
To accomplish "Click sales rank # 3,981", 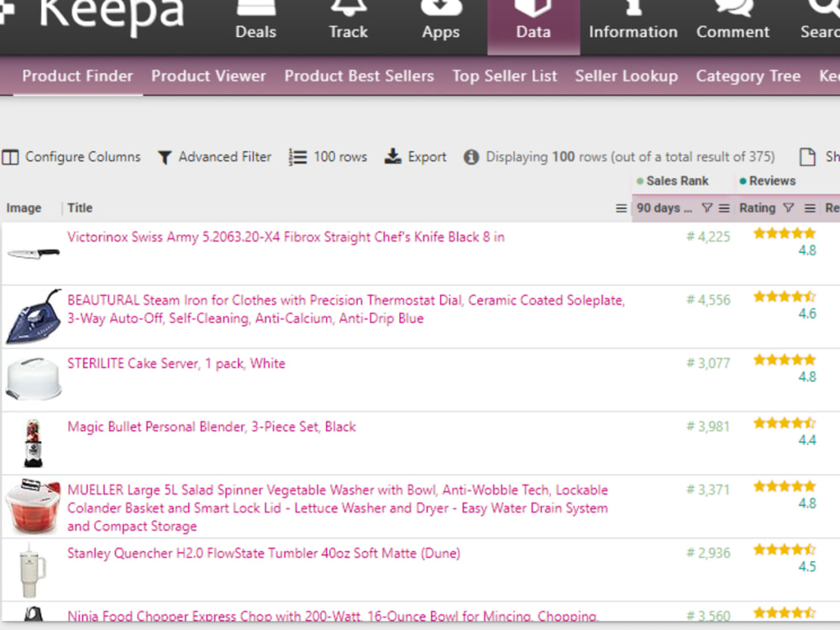I will click(x=708, y=427).
